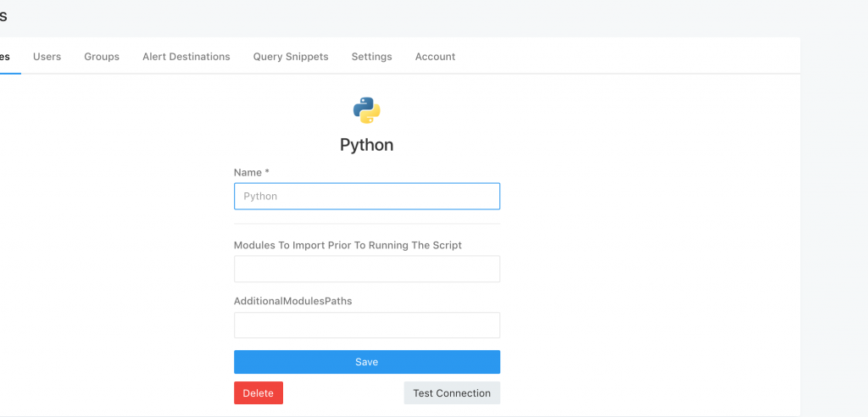Select the partially visible Data Sources tab

tap(6, 57)
